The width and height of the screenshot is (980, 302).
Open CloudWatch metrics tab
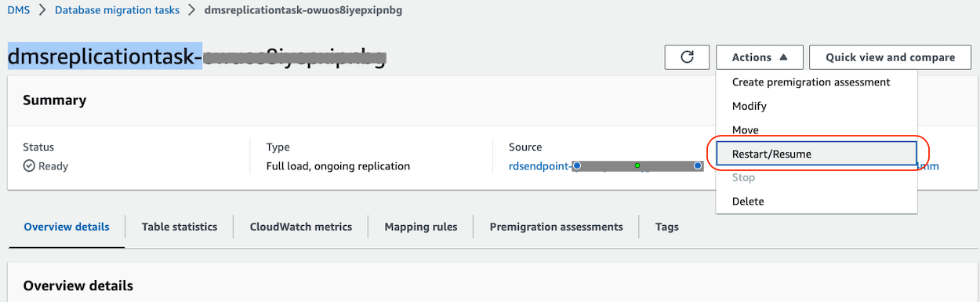coord(301,227)
